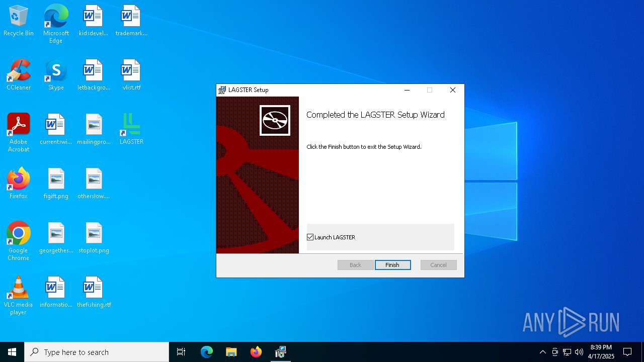This screenshot has height=362, width=644.
Task: Click the installer icon in the taskbar
Action: pyautogui.click(x=280, y=352)
